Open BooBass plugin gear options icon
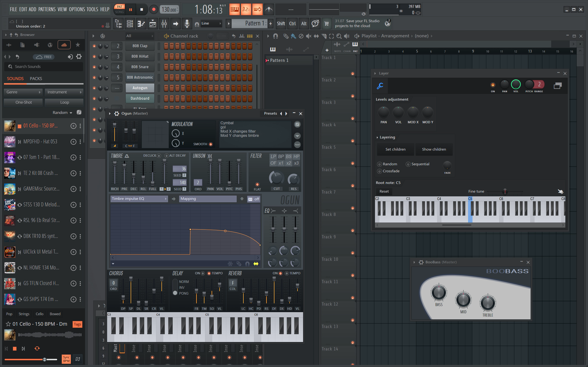The image size is (588, 367). point(421,262)
